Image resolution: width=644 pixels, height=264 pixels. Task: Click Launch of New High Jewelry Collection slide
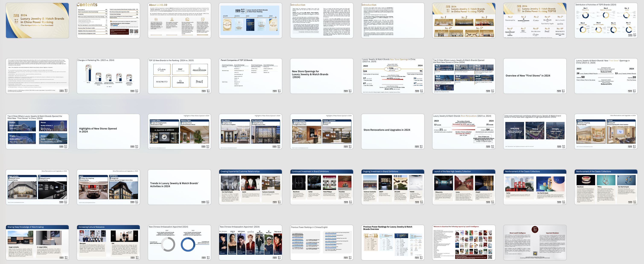coord(464,187)
